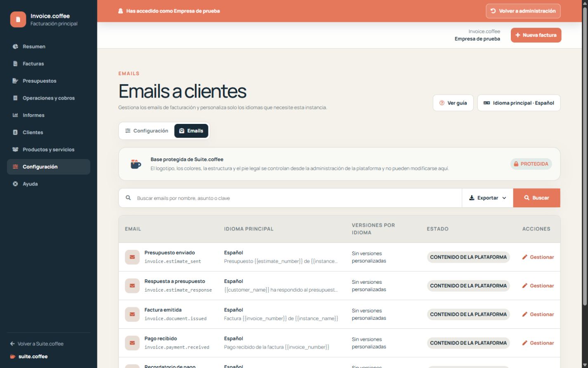Image resolution: width=588 pixels, height=368 pixels.
Task: Click the Resumen pie chart icon
Action: (x=15, y=46)
